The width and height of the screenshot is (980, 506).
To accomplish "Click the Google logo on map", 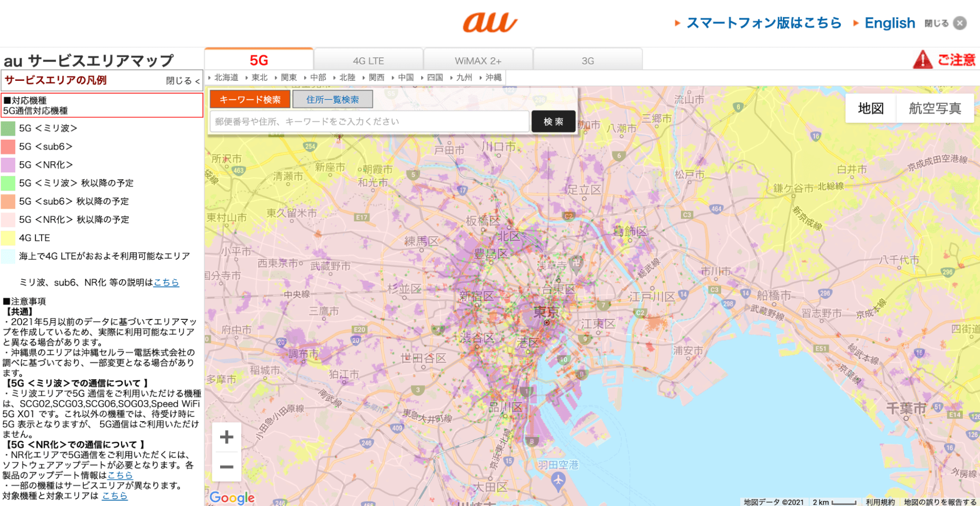I will [232, 498].
